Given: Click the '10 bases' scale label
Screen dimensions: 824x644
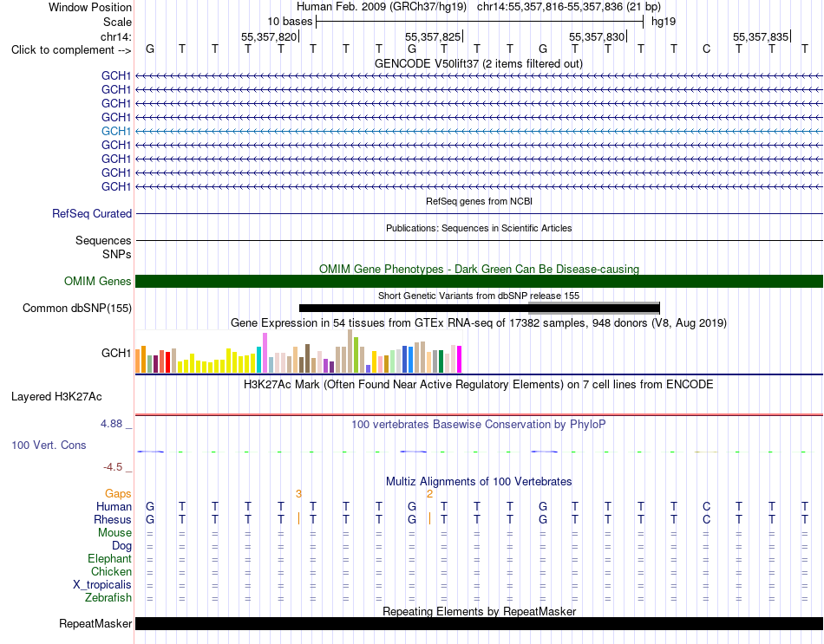Looking at the screenshot, I should coord(290,22).
